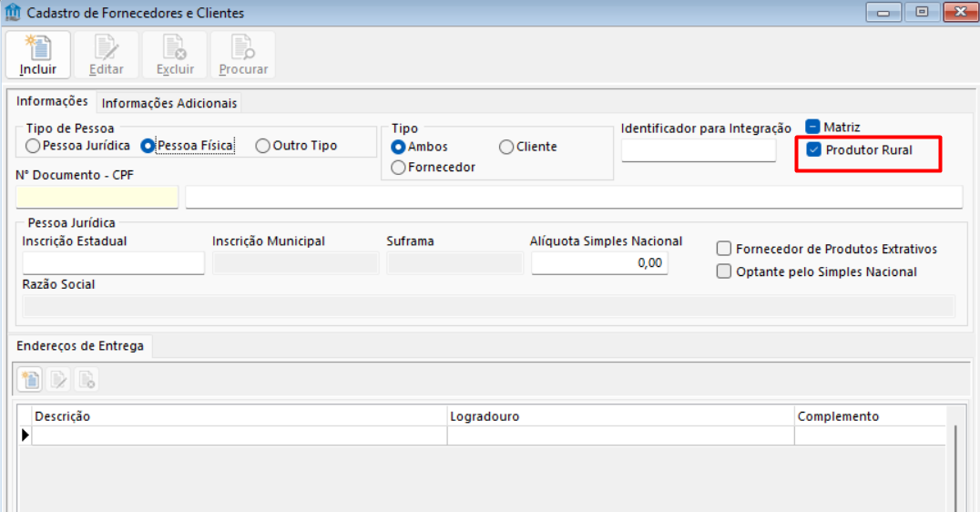Image resolution: width=980 pixels, height=512 pixels.
Task: Check Fornecedor de Produtos Extrativos
Action: point(724,249)
